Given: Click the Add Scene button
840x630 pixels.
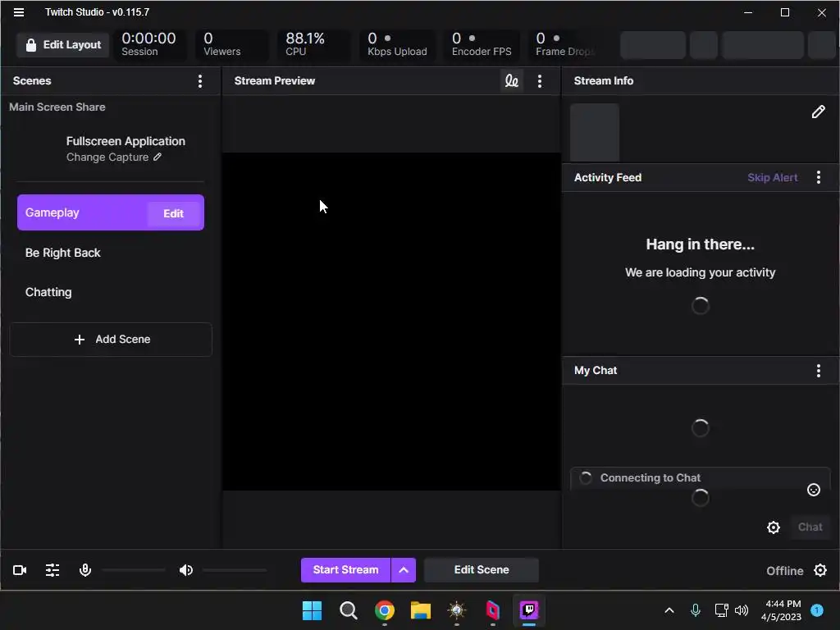Looking at the screenshot, I should [x=111, y=340].
